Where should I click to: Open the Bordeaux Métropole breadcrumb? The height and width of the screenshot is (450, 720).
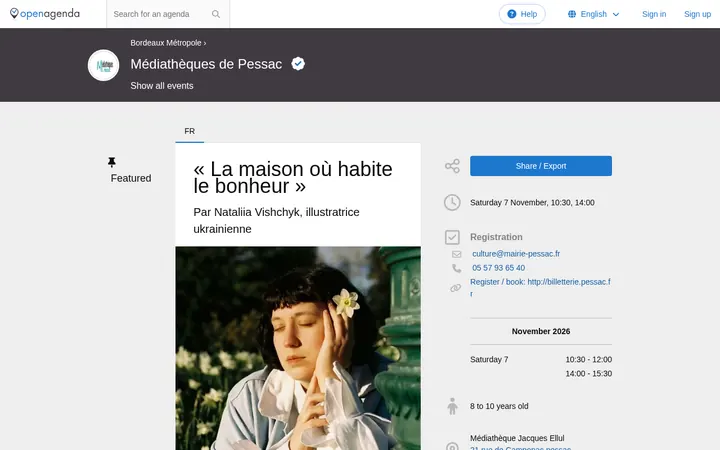pos(166,43)
